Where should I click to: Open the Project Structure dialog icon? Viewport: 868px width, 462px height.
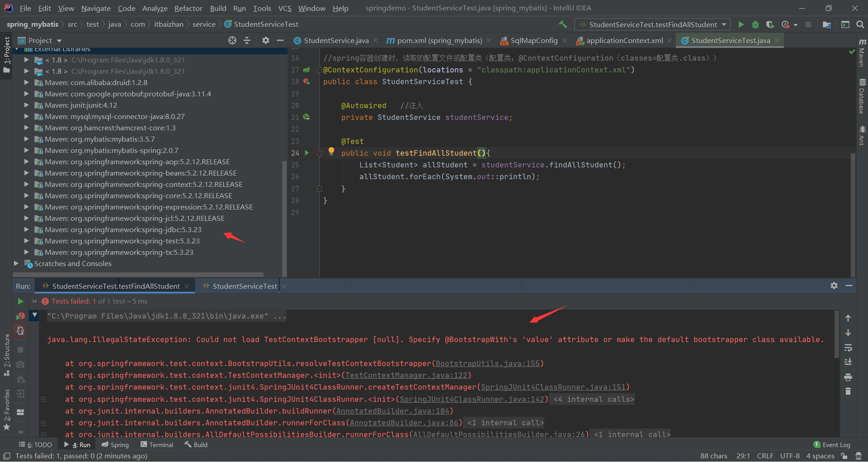pyautogui.click(x=827, y=24)
